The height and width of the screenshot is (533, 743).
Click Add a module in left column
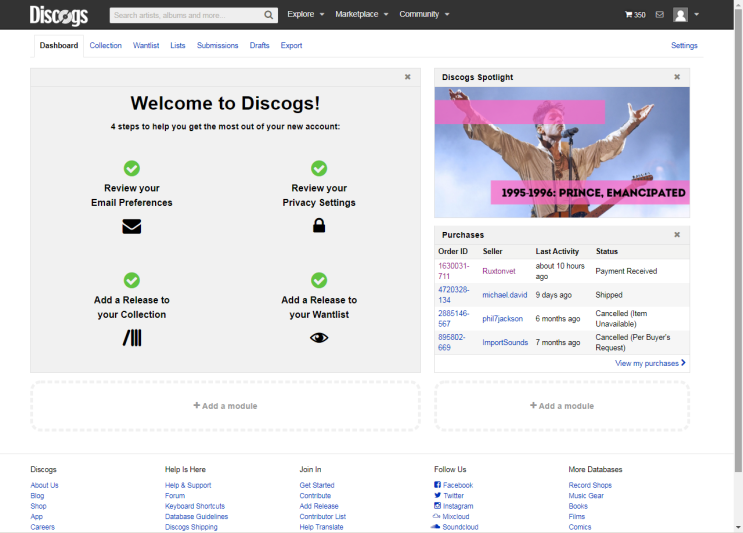(225, 406)
